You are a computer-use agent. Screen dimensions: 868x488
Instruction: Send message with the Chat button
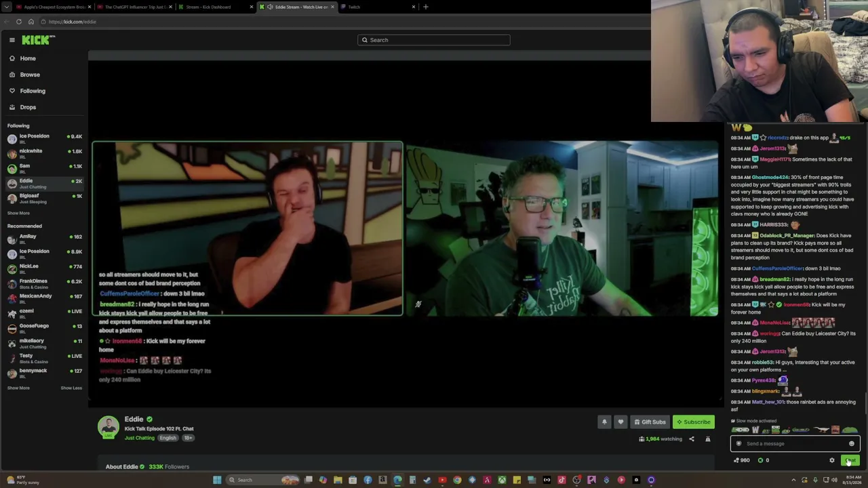pyautogui.click(x=850, y=460)
